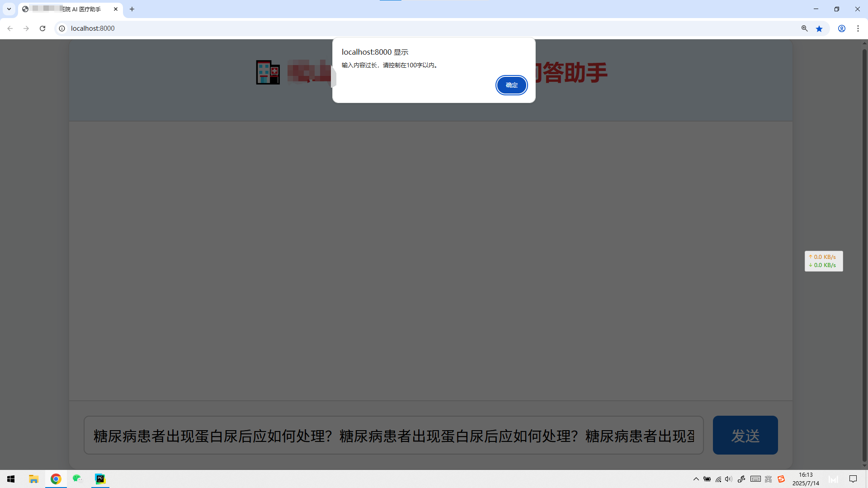This screenshot has width=868, height=488.
Task: Switch to Chrome in taskbar
Action: [56, 479]
